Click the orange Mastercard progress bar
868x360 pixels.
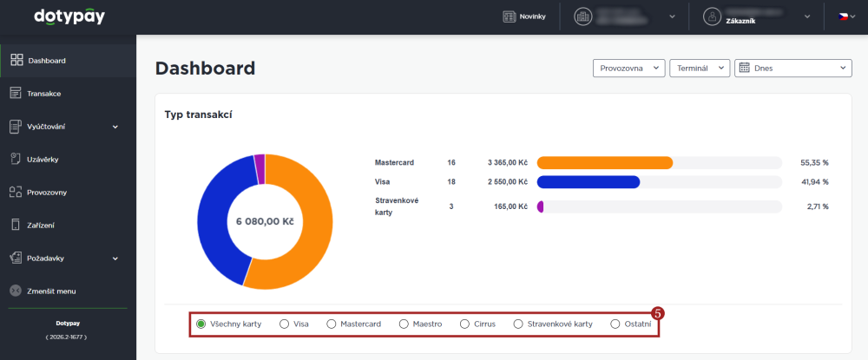pyautogui.click(x=605, y=162)
